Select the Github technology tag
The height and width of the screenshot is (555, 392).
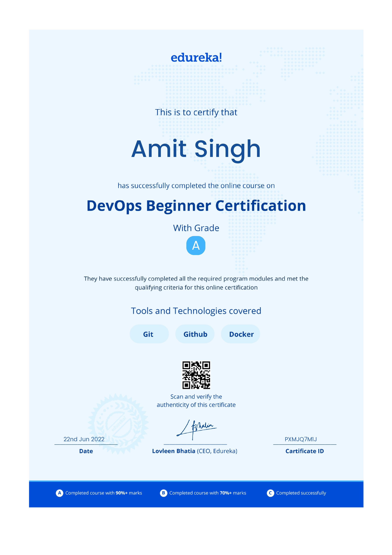(x=195, y=334)
